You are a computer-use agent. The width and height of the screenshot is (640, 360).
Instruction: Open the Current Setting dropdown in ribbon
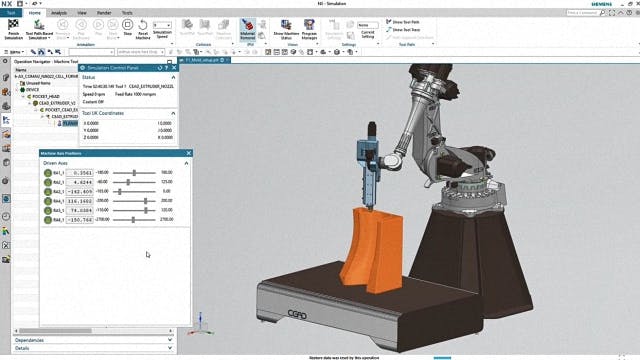point(368,25)
